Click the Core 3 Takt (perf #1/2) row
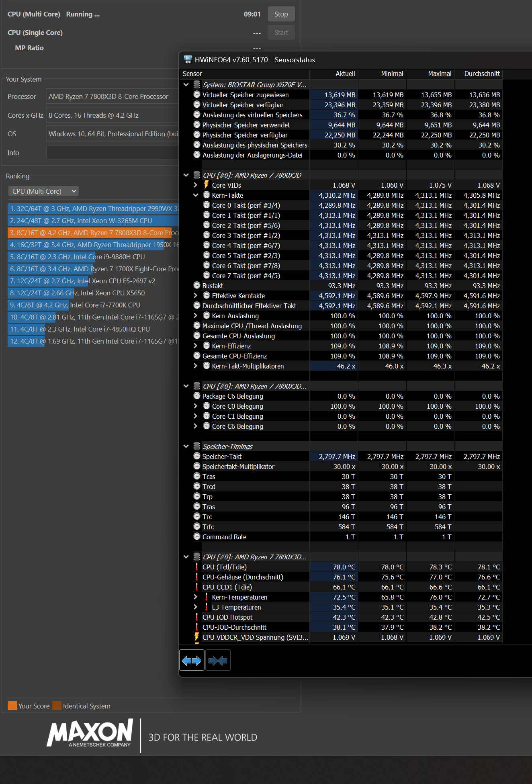 [x=341, y=235]
